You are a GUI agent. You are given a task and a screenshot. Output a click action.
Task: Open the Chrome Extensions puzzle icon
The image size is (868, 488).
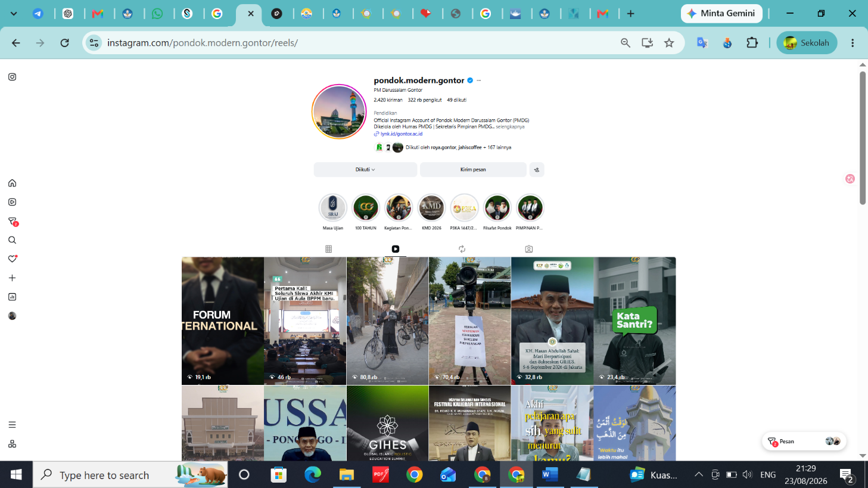(752, 43)
